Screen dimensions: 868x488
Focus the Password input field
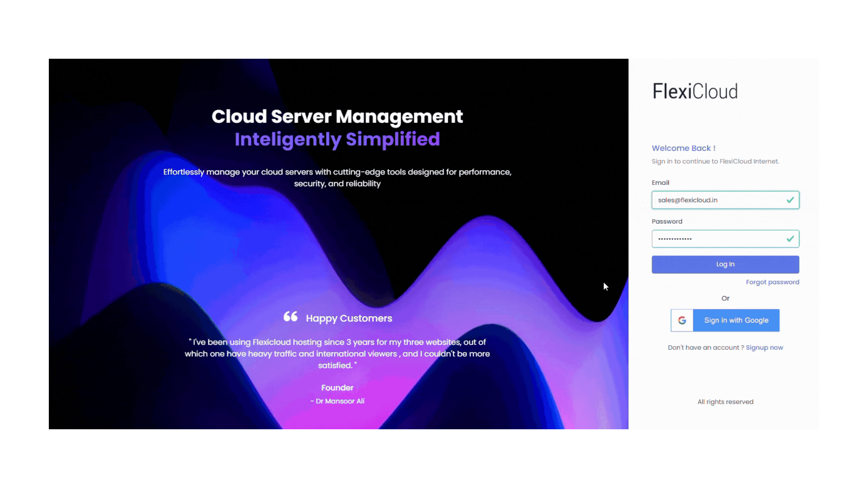(x=725, y=239)
